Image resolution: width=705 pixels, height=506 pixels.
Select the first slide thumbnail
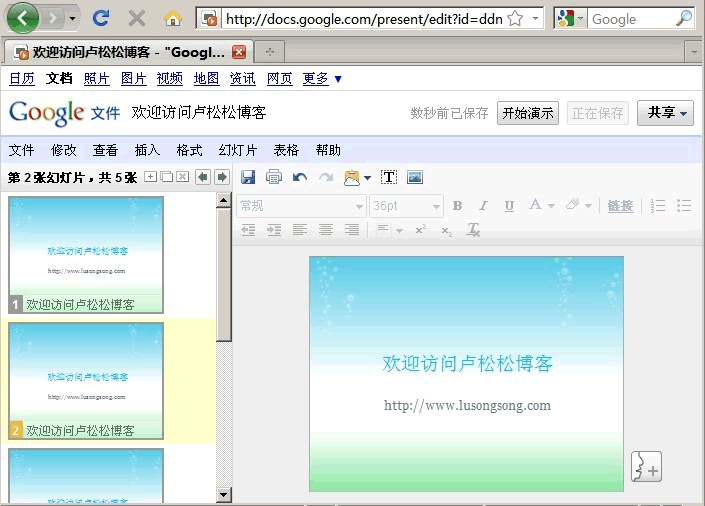pos(86,254)
